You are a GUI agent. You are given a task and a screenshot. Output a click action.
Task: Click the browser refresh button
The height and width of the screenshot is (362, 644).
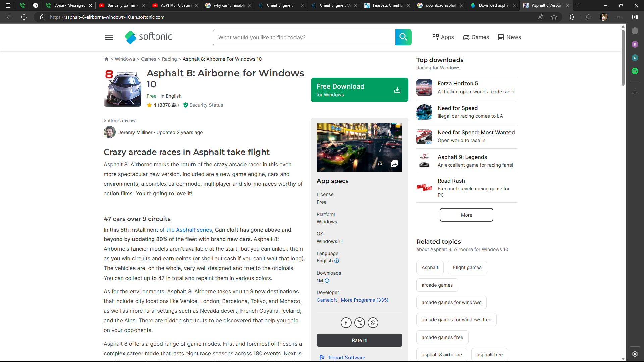[24, 17]
